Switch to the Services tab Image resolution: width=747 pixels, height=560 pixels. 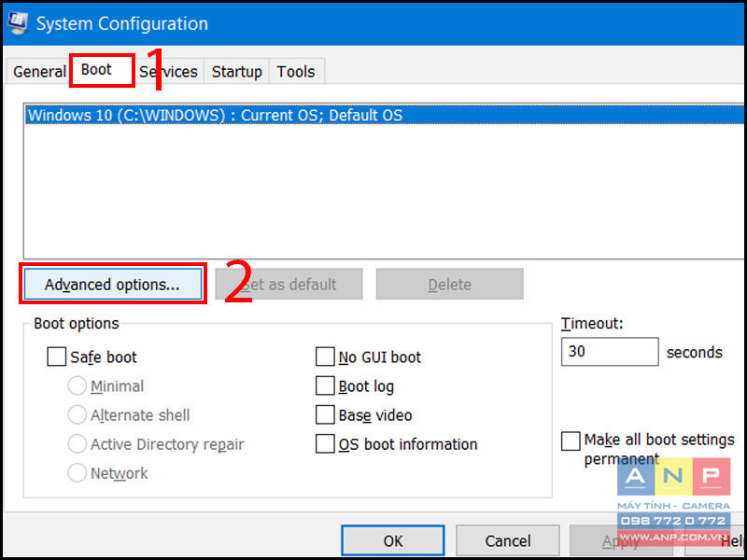168,72
